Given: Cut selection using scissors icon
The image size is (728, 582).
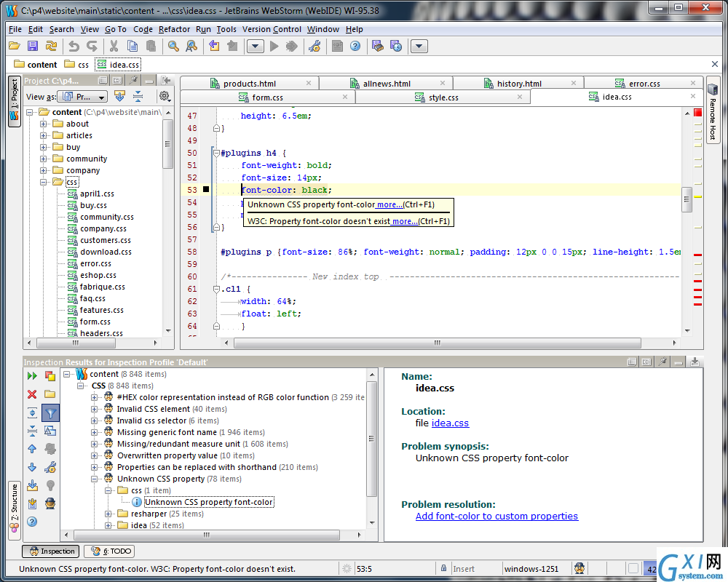Looking at the screenshot, I should (x=114, y=46).
